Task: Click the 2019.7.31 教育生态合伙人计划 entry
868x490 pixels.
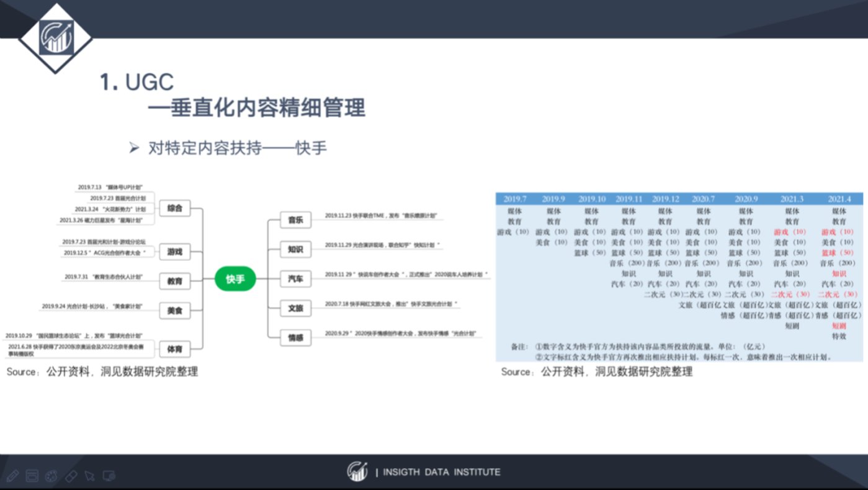Action: (104, 277)
